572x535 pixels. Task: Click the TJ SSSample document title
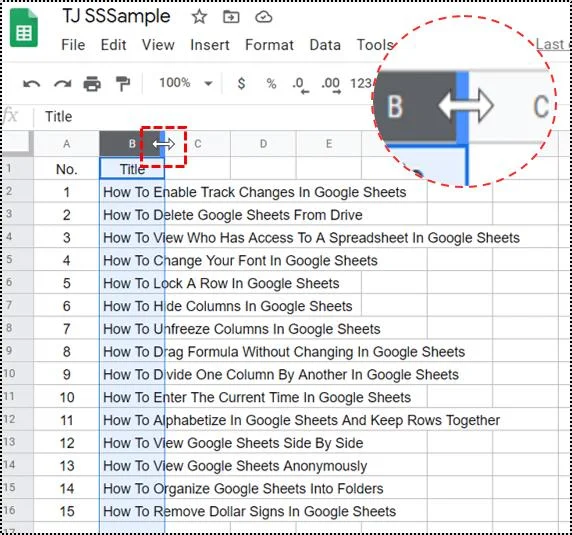pyautogui.click(x=116, y=16)
